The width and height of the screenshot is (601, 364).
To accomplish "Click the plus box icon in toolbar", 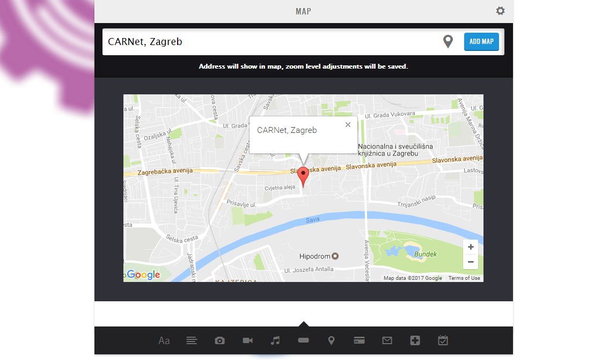I will [415, 340].
